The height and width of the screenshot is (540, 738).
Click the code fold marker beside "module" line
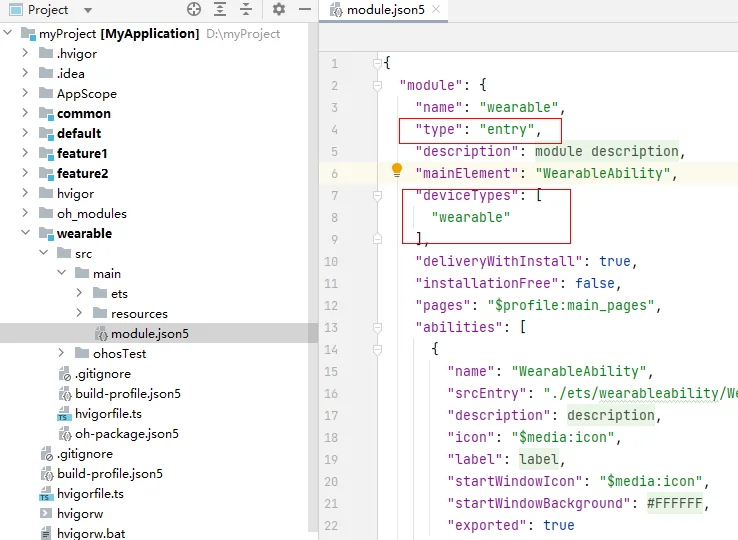click(x=377, y=85)
